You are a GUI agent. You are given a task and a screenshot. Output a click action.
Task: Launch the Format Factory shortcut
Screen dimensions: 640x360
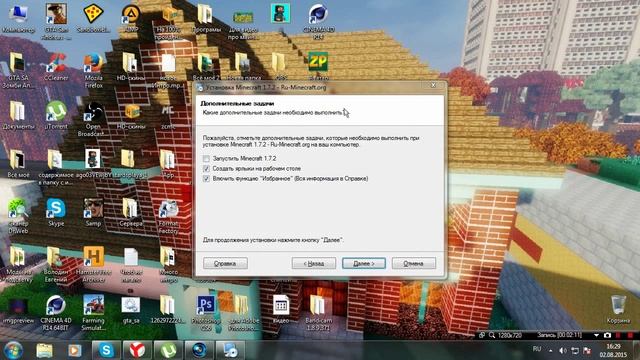click(168, 216)
